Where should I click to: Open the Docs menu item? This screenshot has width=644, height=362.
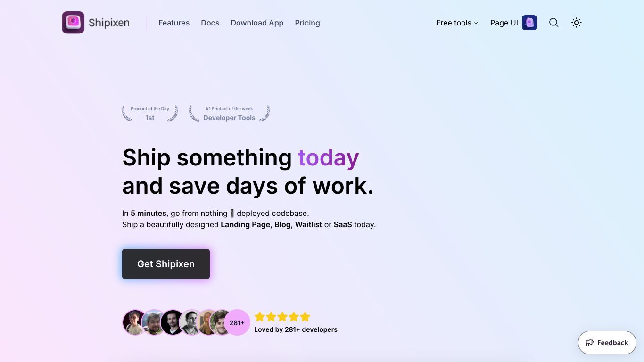(x=210, y=23)
